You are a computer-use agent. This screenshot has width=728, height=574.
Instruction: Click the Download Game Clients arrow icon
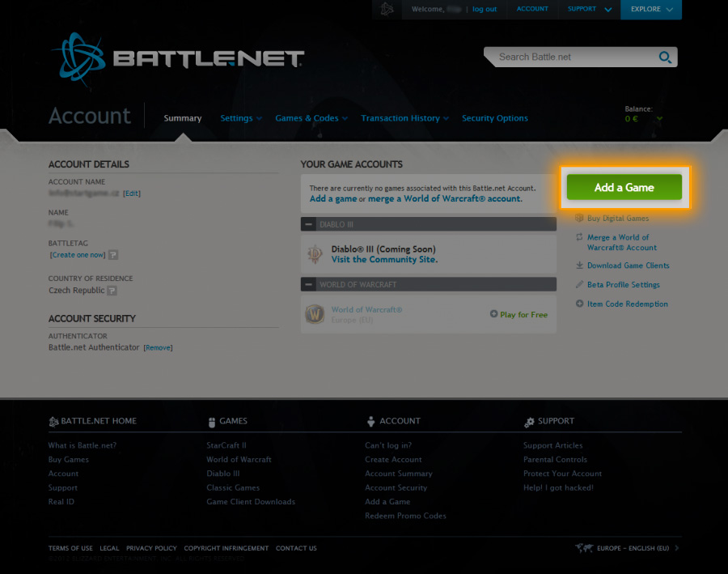pos(579,266)
